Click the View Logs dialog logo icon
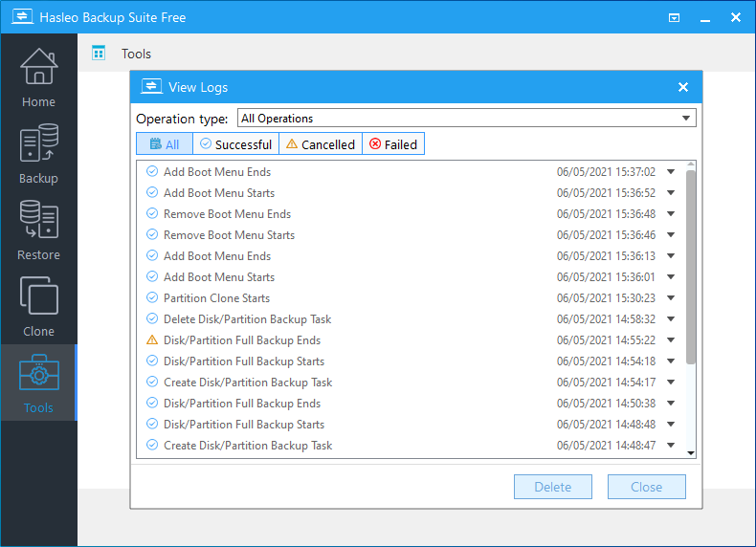 (x=151, y=87)
